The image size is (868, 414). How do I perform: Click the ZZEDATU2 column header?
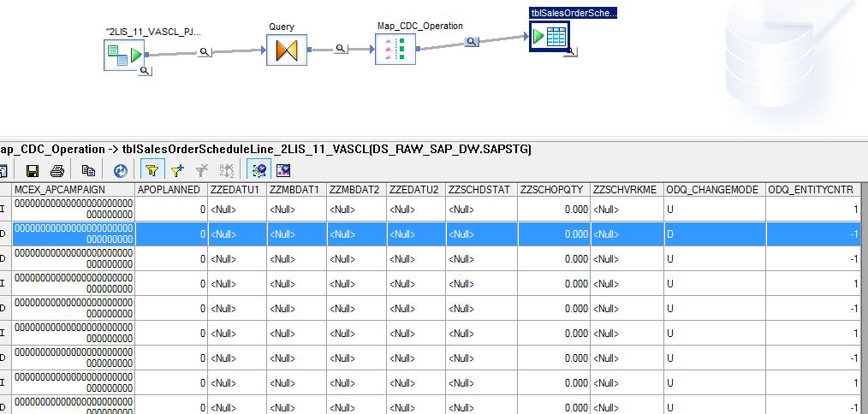(x=416, y=189)
